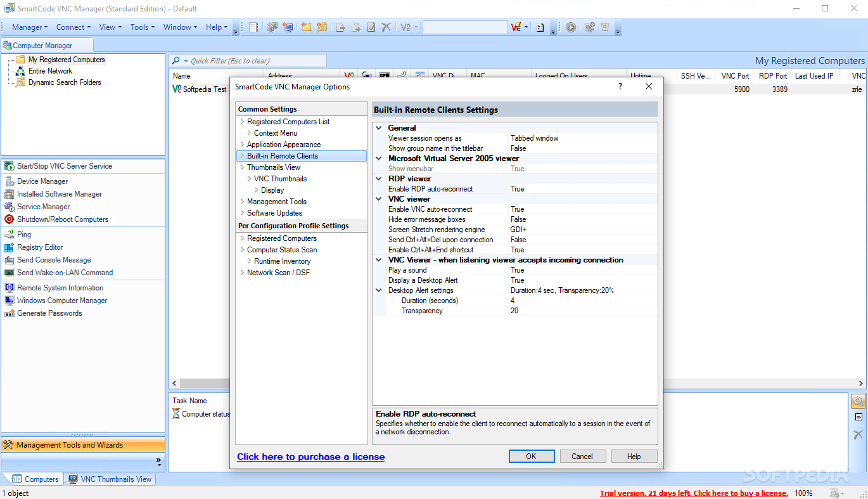Expand the left panel overflow chevron
Screen dimensions: 868x499
[158, 461]
